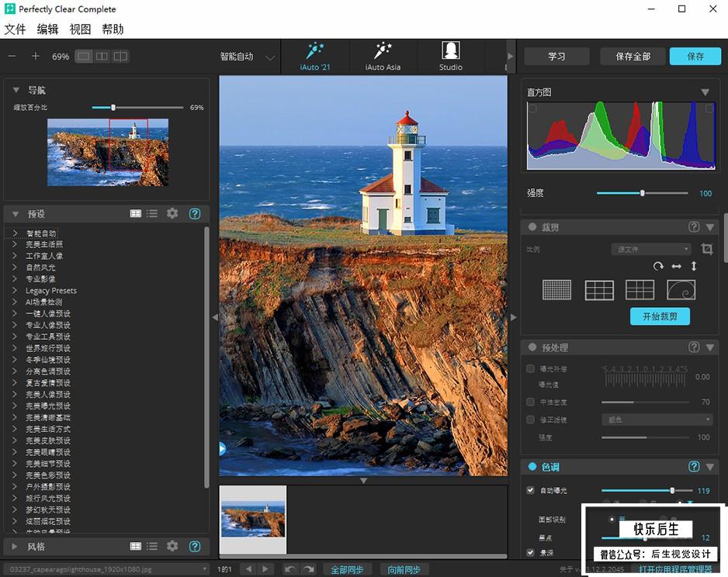This screenshot has width=728, height=577.
Task: Click the 开始裁剪 button
Action: [660, 316]
